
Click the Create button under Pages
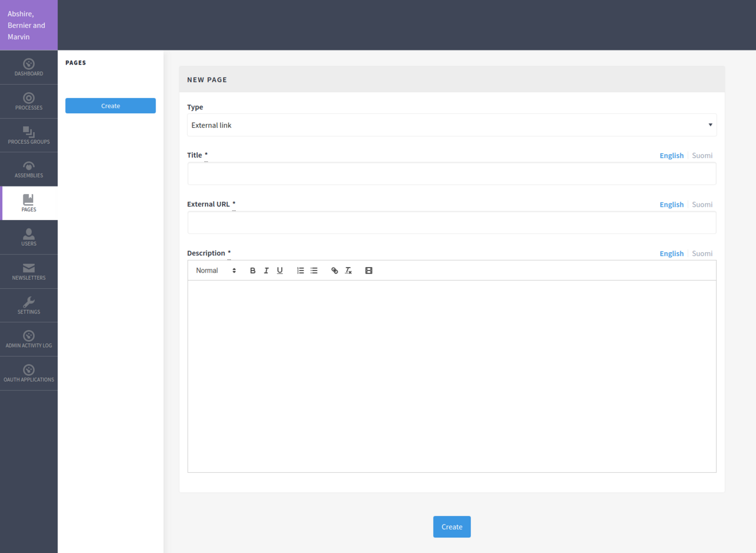click(x=111, y=106)
